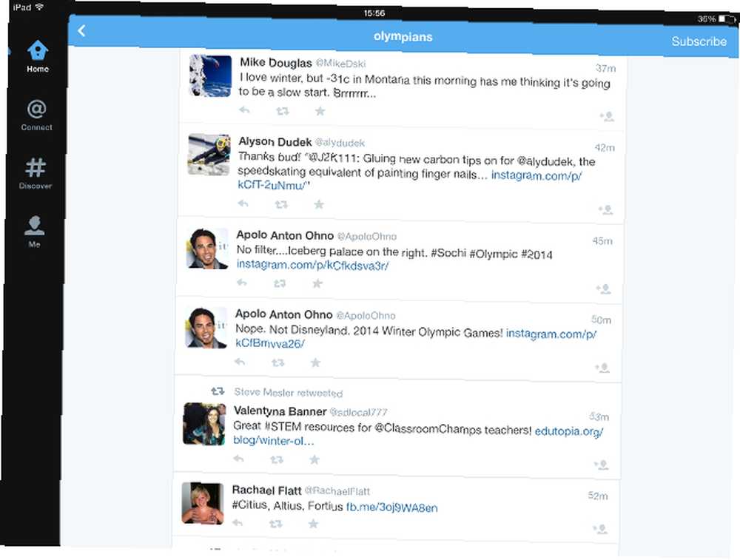
Task: Tap the #STEM hashtag
Action: (283, 427)
